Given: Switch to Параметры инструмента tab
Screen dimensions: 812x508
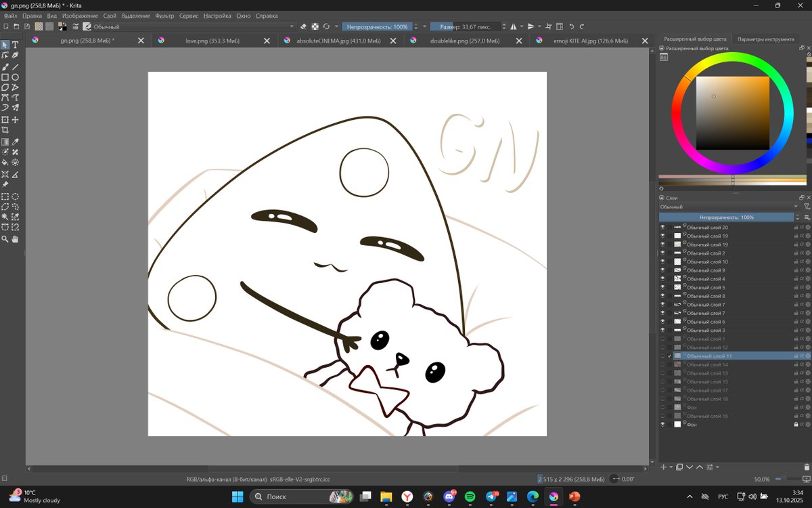Looking at the screenshot, I should tap(765, 39).
